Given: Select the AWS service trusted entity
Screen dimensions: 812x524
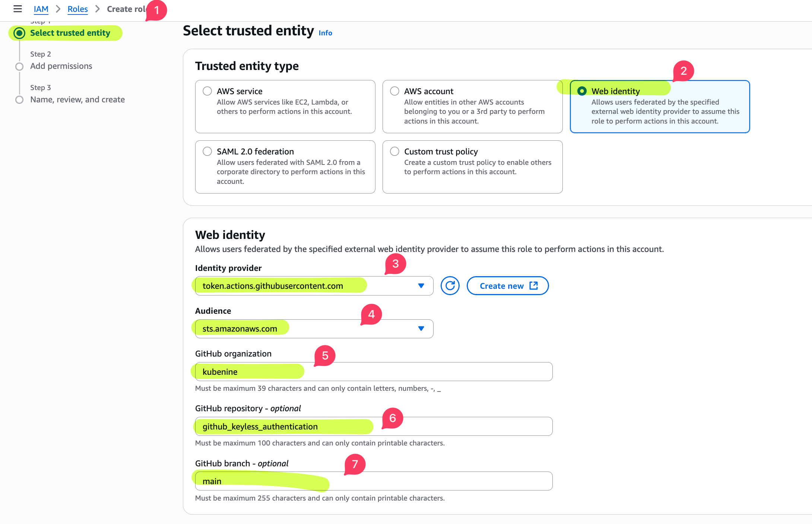Looking at the screenshot, I should 207,90.
